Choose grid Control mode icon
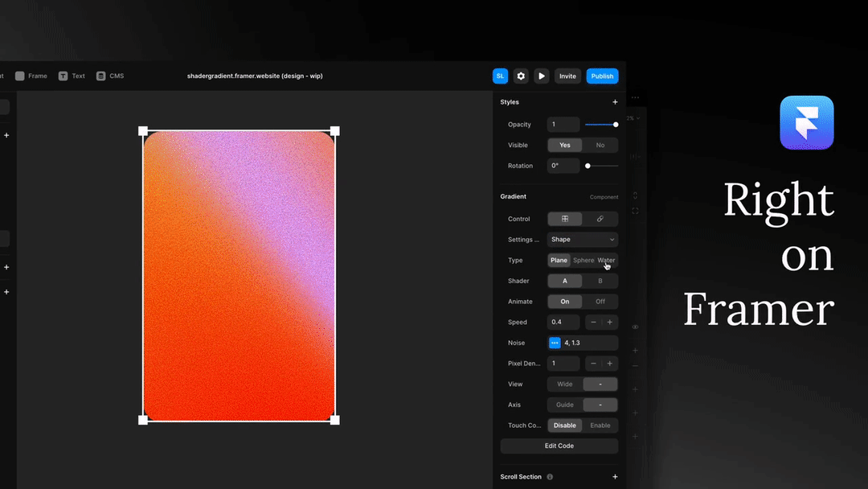This screenshot has width=868, height=489. [565, 219]
